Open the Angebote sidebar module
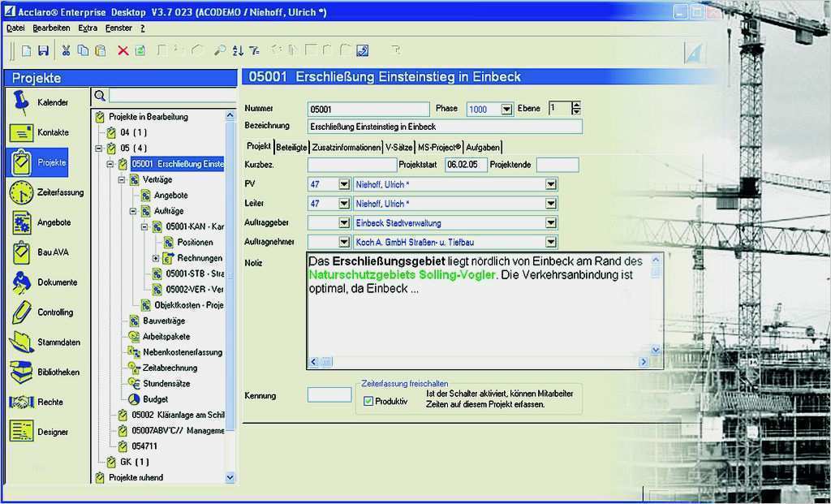Image resolution: width=831 pixels, height=504 pixels. click(39, 222)
